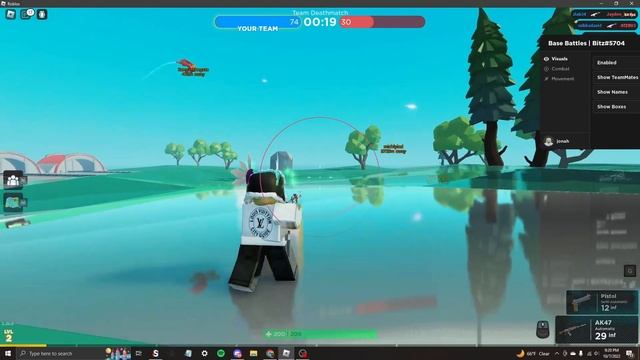Open the Roblox menu icon
This screenshot has width=640, height=360.
[x=11, y=15]
